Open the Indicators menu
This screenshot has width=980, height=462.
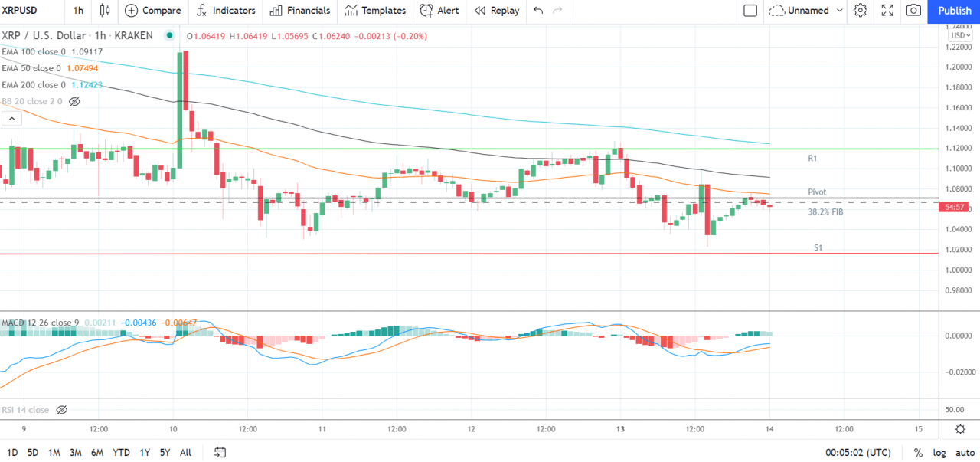click(x=226, y=11)
